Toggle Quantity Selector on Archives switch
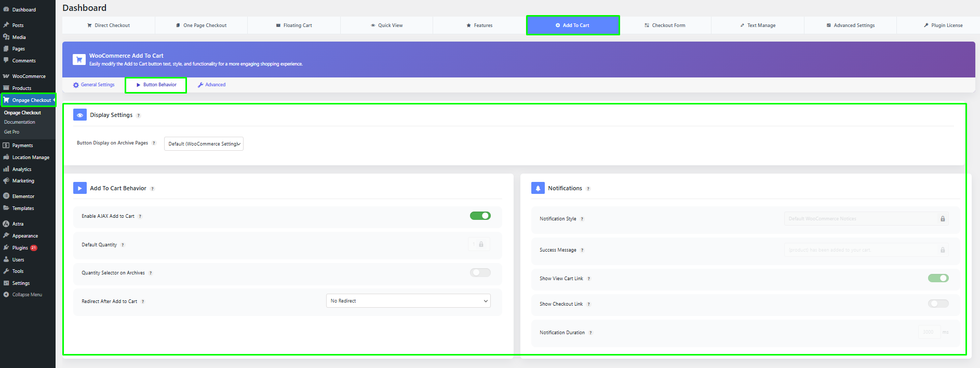Viewport: 980px width, 368px height. pyautogui.click(x=480, y=272)
